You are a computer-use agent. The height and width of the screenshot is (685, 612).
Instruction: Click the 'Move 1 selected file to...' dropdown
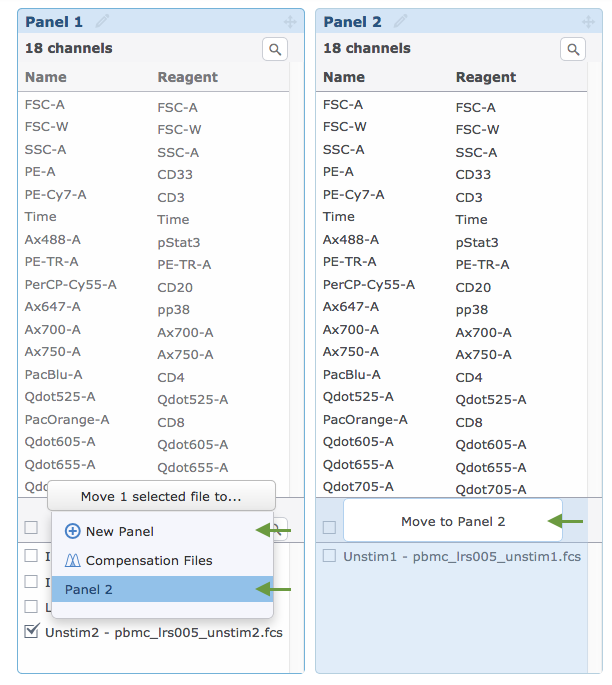pyautogui.click(x=161, y=496)
